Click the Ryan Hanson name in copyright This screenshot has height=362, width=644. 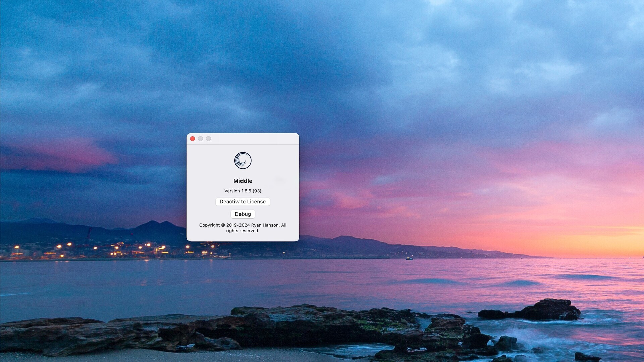(265, 225)
